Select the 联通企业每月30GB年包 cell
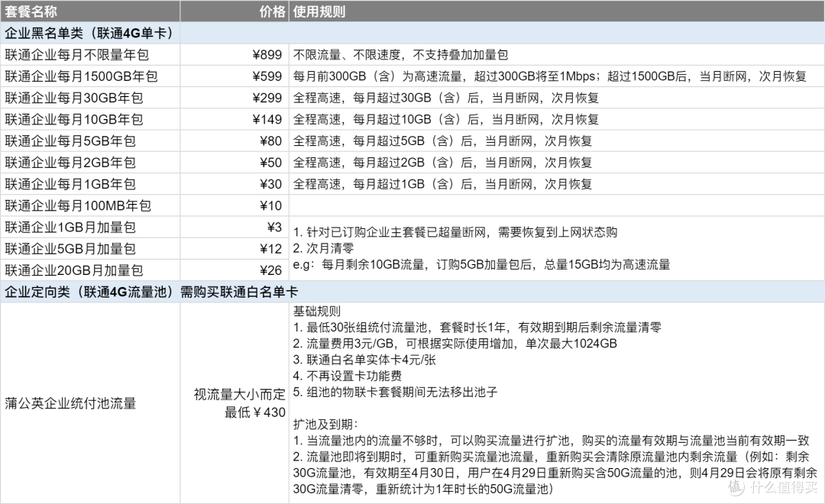 [x=90, y=98]
